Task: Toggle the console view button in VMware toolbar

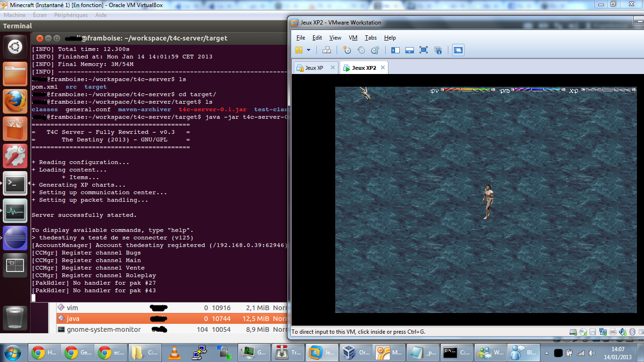Action: [x=458, y=50]
